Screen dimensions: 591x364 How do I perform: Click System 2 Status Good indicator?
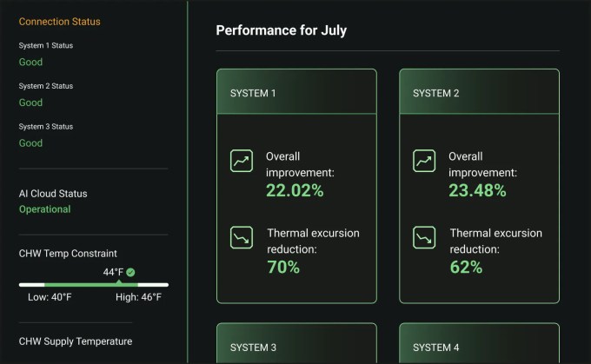coord(31,103)
